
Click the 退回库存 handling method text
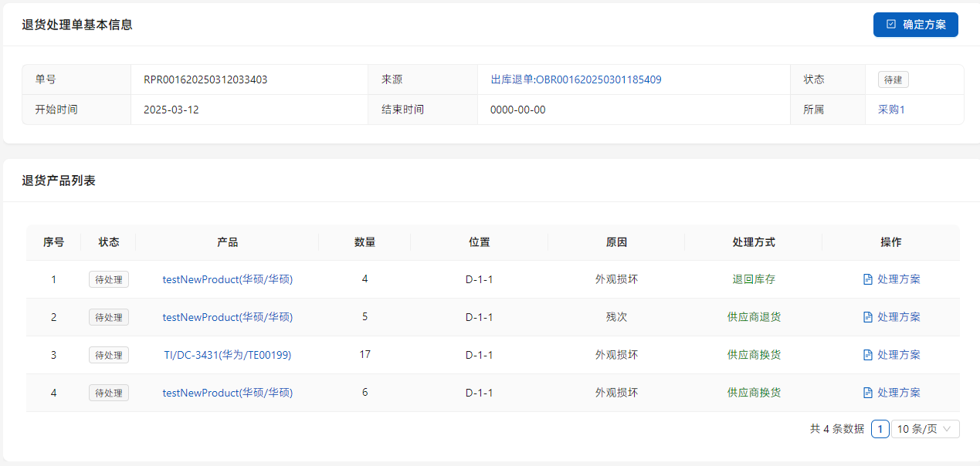(x=754, y=279)
